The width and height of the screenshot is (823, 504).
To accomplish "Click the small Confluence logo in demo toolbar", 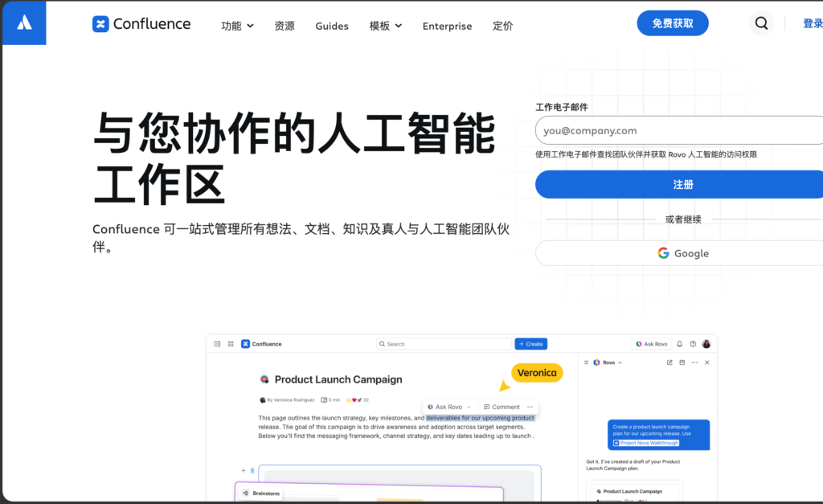I will point(245,344).
